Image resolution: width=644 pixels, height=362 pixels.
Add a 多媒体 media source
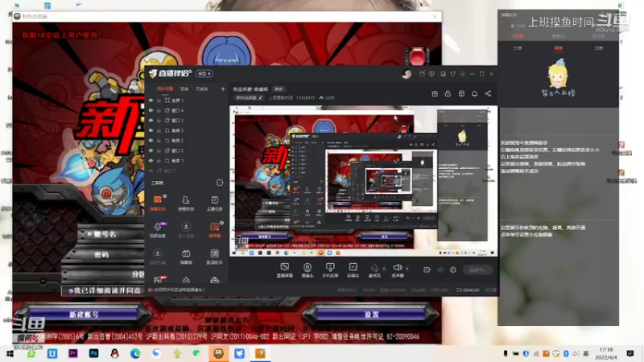pyautogui.click(x=353, y=270)
